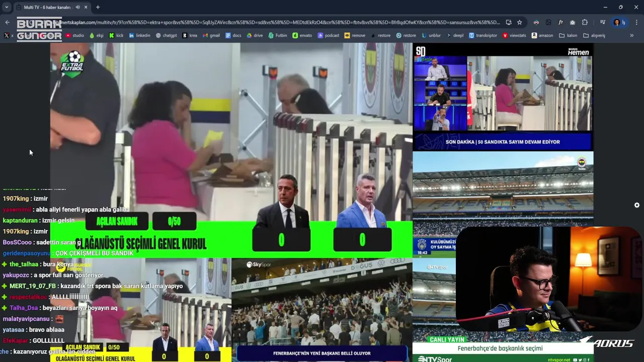
Task: Click chat user name the_talhaa
Action: tap(24, 264)
